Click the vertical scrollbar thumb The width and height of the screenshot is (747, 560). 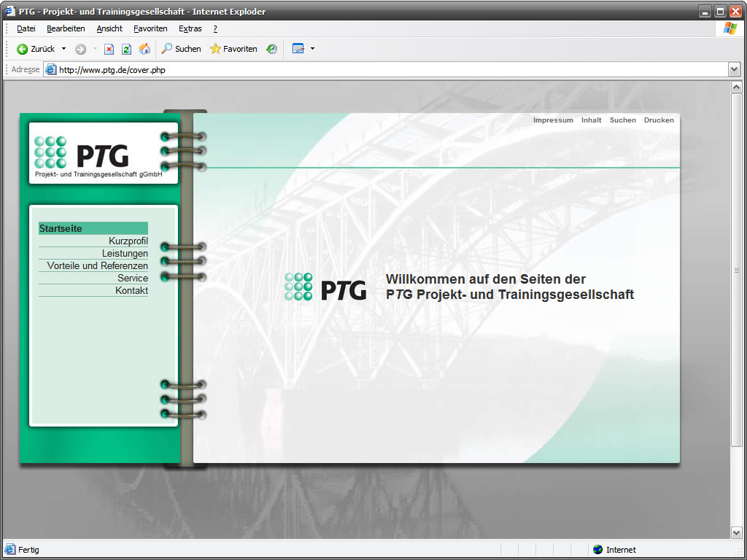[x=737, y=270]
